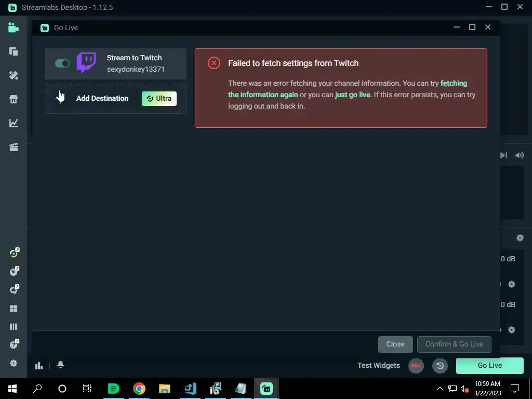
Task: Open the Windows Start menu
Action: (x=12, y=389)
